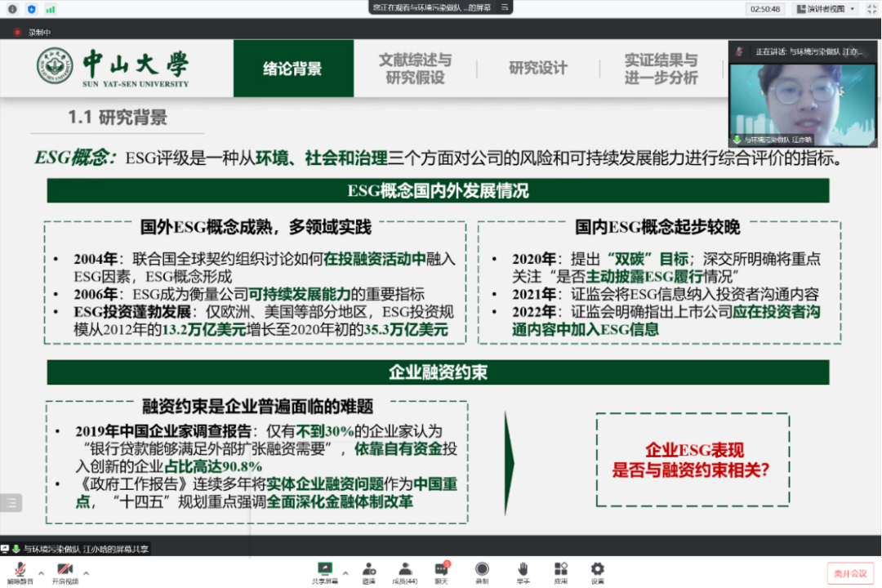Image resolution: width=882 pixels, height=588 pixels.
Task: Select the 文献综述与研究假设 slide tab
Action: (x=415, y=69)
